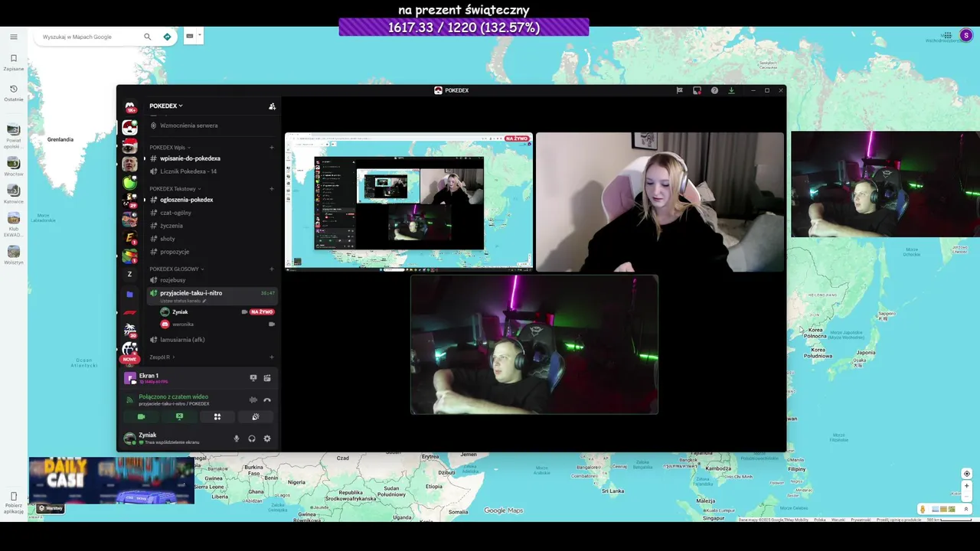Open the ogłoszenia-pokedex channel
980x551 pixels.
211,200
